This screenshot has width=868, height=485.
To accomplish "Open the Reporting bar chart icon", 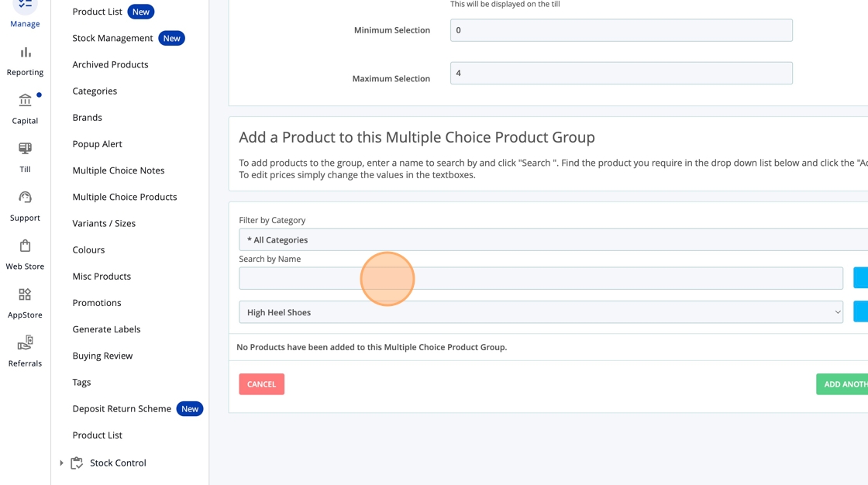I will pyautogui.click(x=25, y=53).
